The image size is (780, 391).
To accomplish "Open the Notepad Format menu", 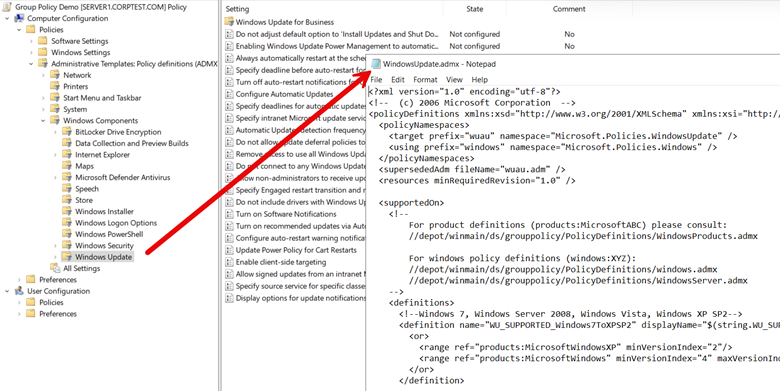I will click(x=425, y=80).
